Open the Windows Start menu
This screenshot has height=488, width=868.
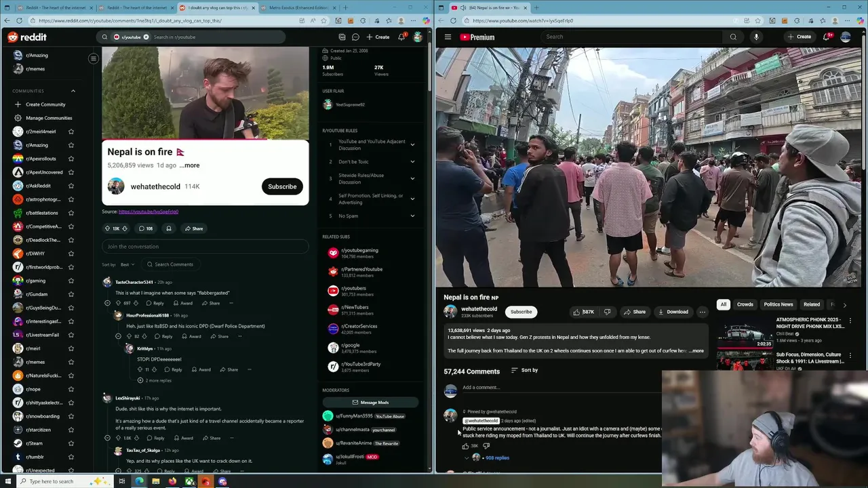pyautogui.click(x=7, y=481)
